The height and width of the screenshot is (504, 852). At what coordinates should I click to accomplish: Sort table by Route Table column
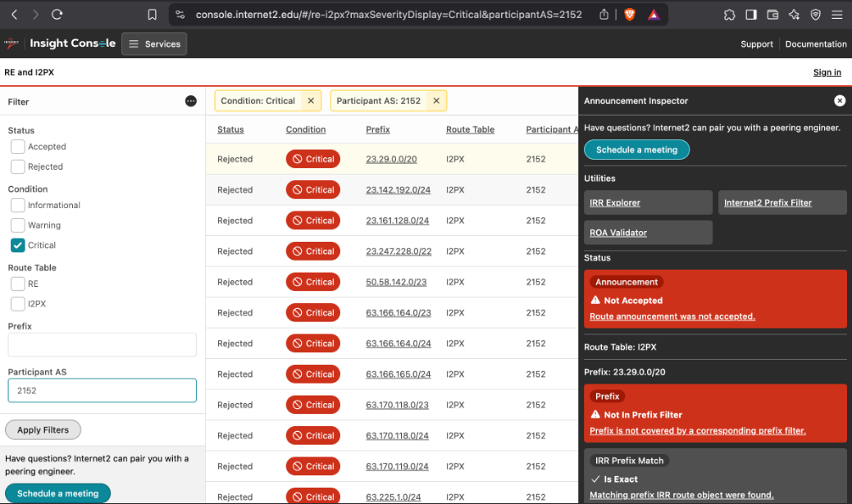(470, 129)
